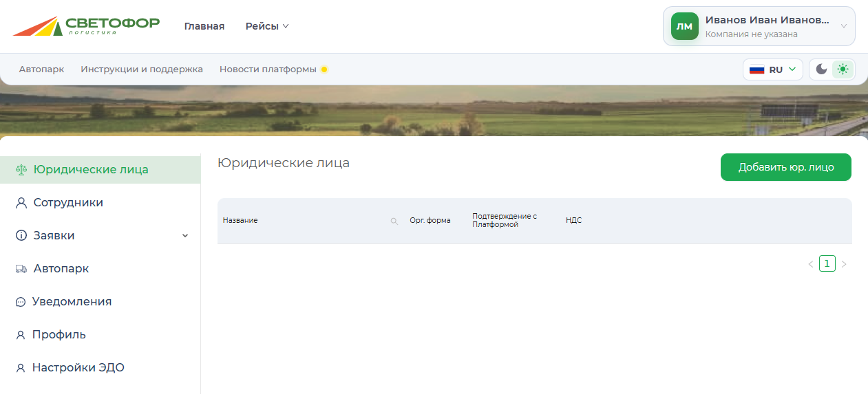The width and height of the screenshot is (868, 401).
Task: Click the truck icon beside Автопарк
Action: click(21, 269)
